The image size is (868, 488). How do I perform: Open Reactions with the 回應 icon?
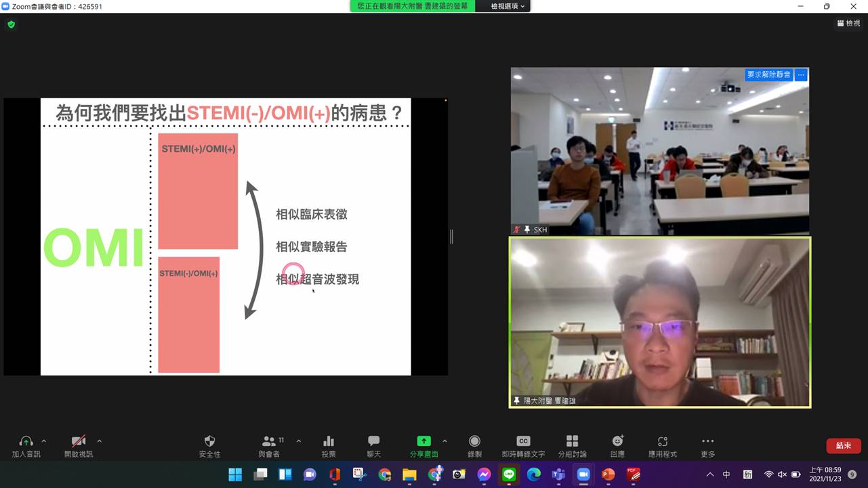point(617,440)
